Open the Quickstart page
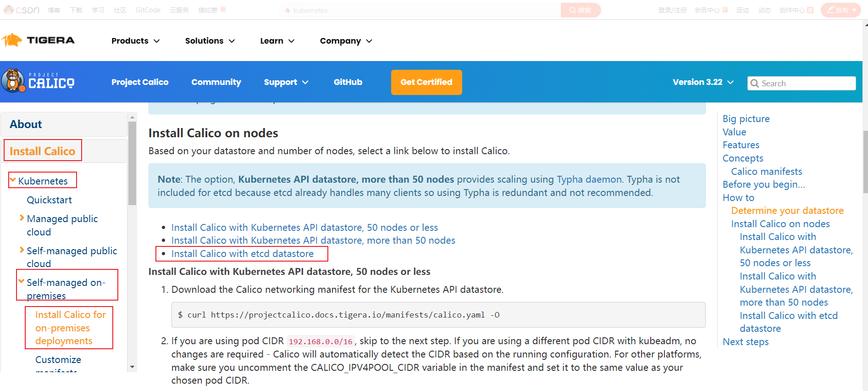 tap(50, 200)
